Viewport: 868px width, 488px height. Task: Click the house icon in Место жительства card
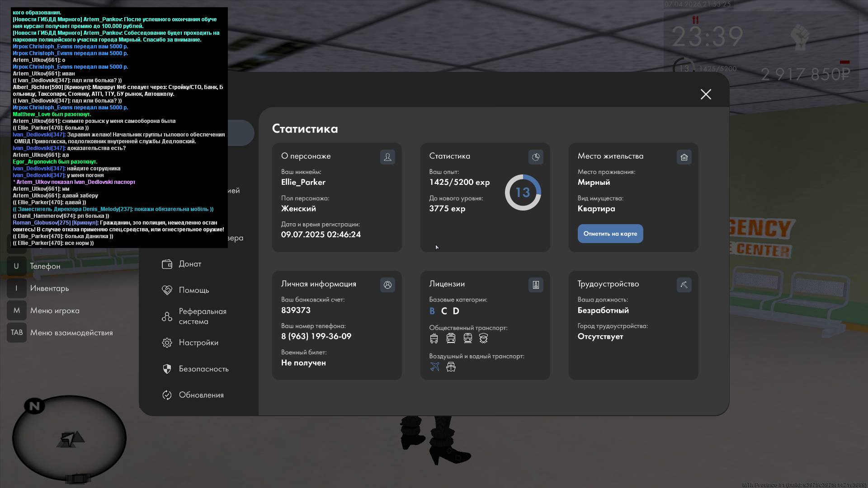pyautogui.click(x=684, y=157)
